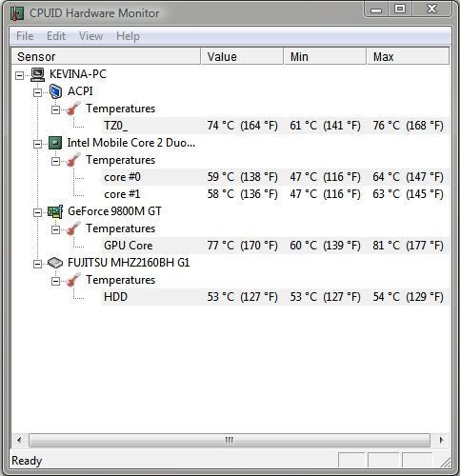Click the Intel Mobile Core 2 Duo chip icon
The image size is (460, 476).
(x=55, y=143)
